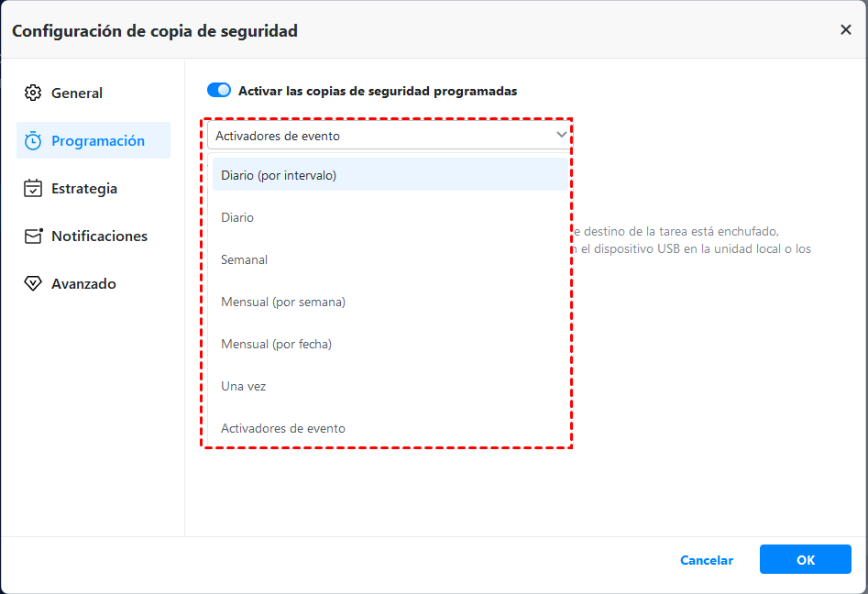
Task: Switch to the Avanzado tab label
Action: point(83,284)
